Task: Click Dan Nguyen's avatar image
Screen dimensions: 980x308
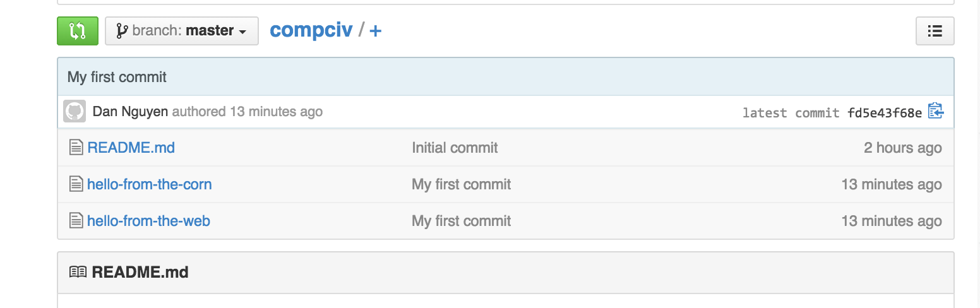Action: pos(75,112)
